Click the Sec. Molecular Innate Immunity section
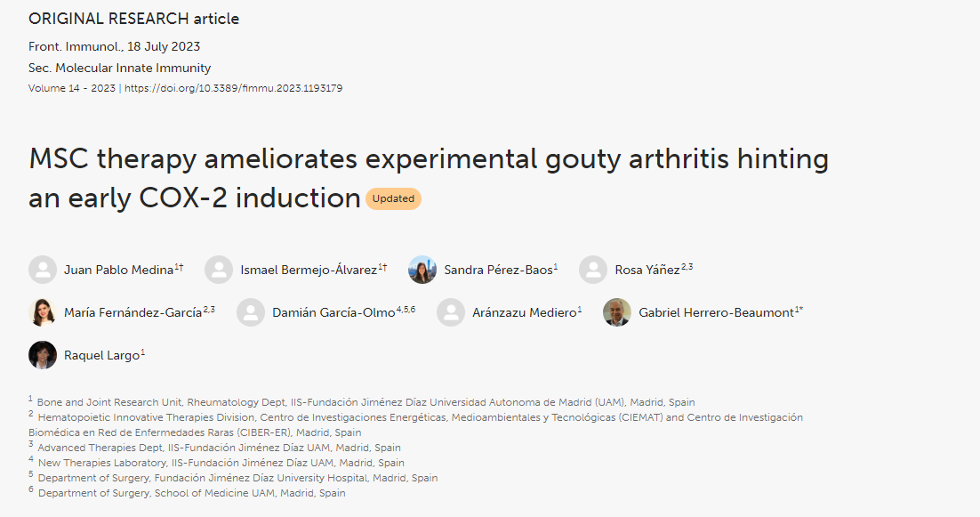This screenshot has width=980, height=517. coord(119,68)
